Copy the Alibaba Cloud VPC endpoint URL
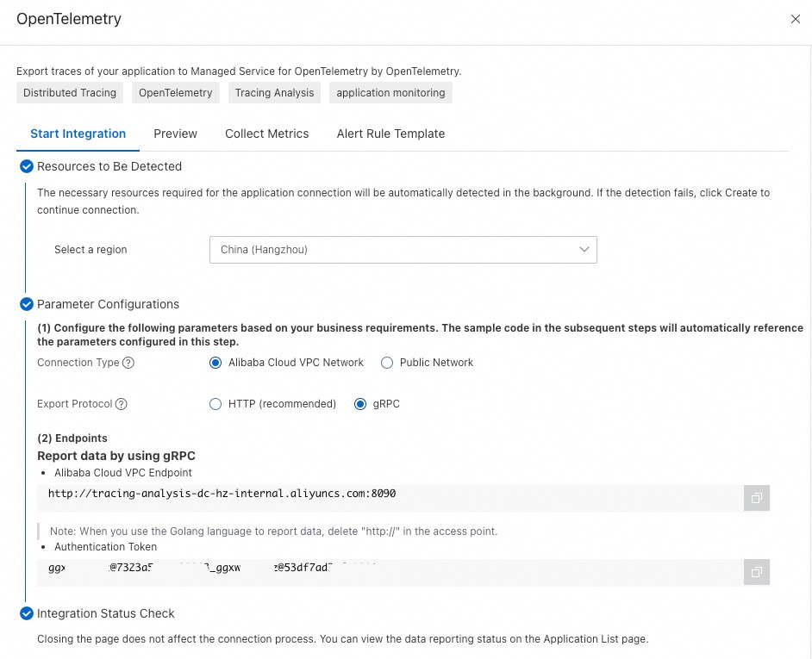 tap(756, 498)
